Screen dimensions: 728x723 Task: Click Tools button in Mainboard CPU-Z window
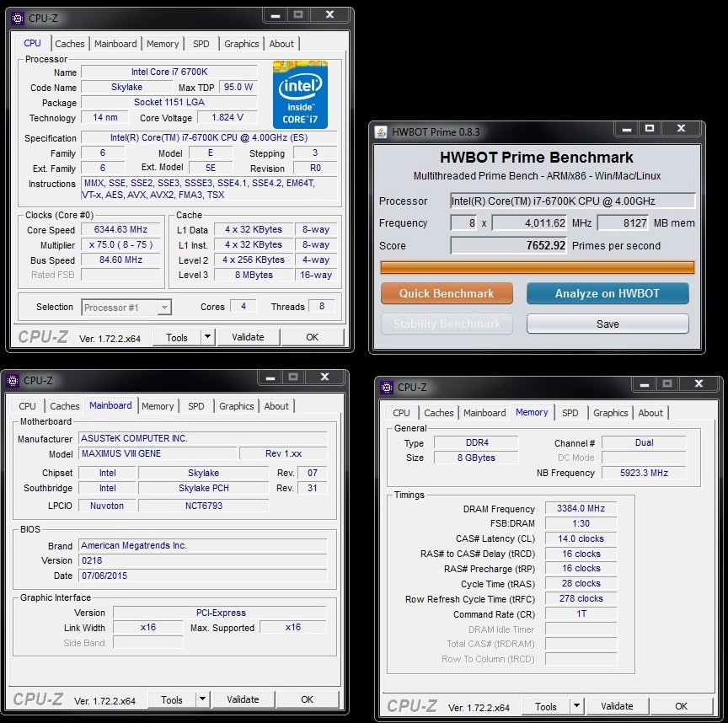[x=172, y=699]
